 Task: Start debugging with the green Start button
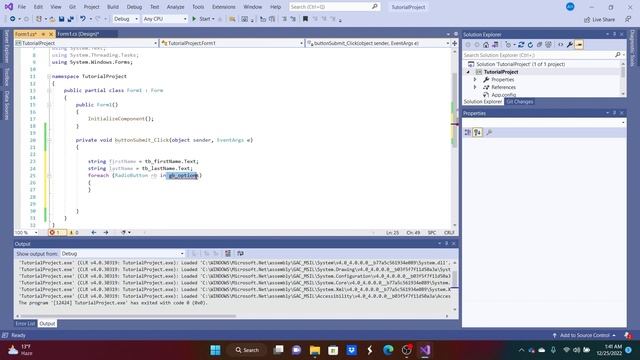pos(203,19)
